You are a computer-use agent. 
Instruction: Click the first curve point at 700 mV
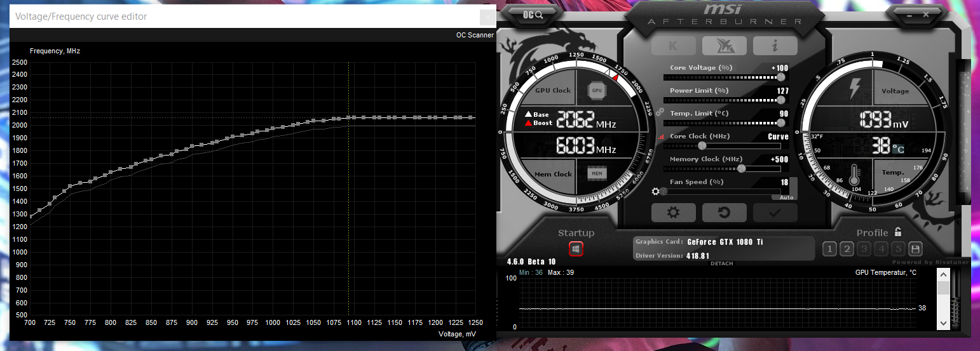31,216
